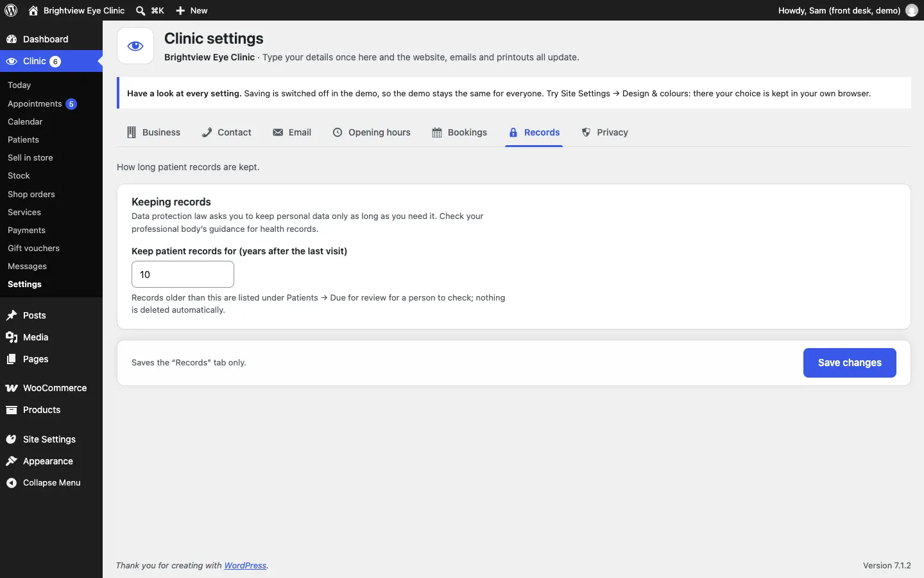Open the Bookings tab

459,132
